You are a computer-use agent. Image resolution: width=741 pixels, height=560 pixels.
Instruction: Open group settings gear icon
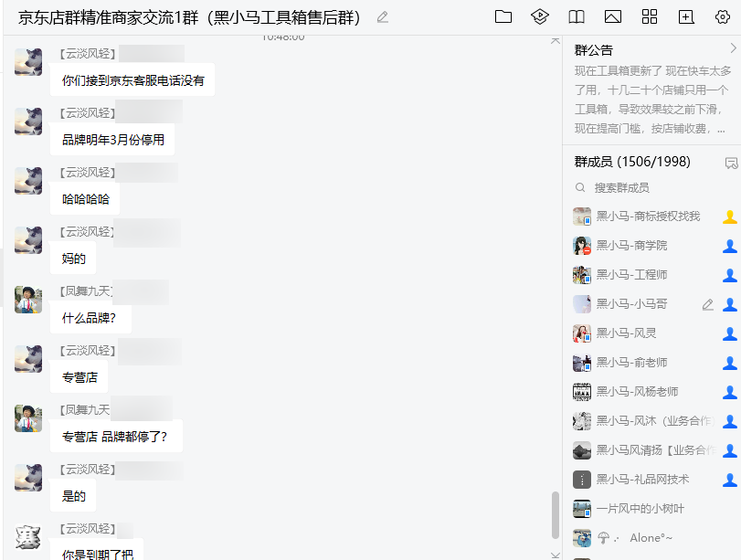click(722, 17)
